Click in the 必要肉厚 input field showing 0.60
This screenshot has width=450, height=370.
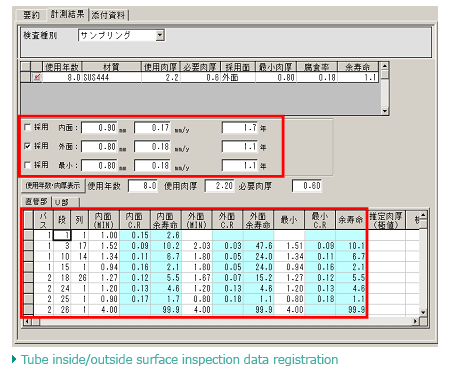(x=307, y=186)
